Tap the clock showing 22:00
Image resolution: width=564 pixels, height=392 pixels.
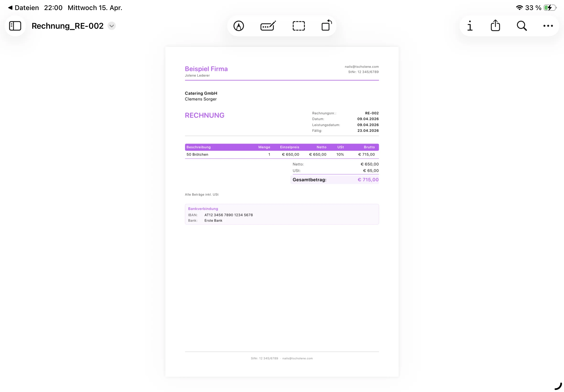(53, 8)
